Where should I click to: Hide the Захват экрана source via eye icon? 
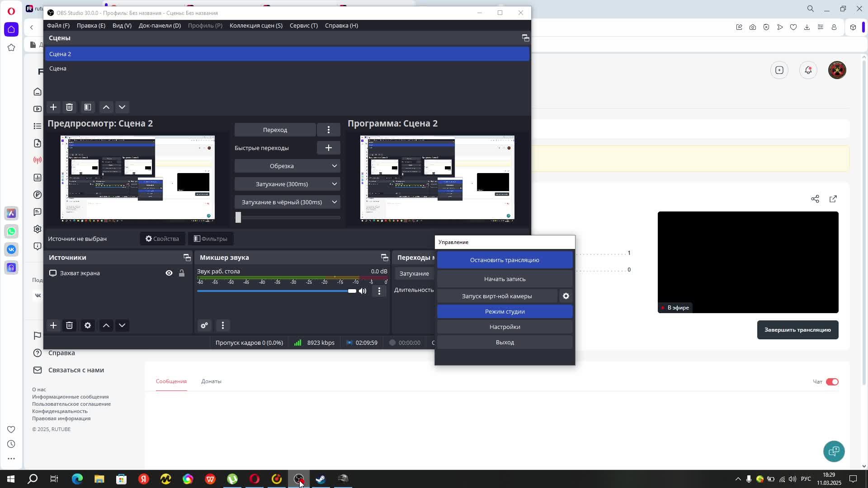pos(169,273)
